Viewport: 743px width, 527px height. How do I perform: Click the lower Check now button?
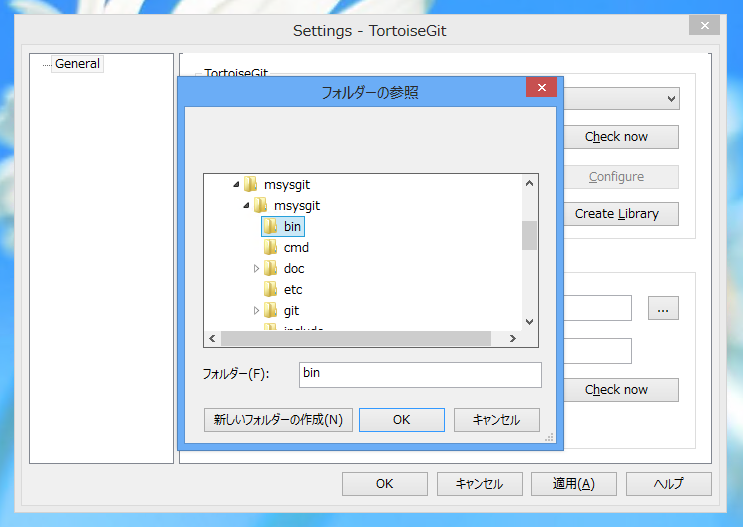(x=621, y=390)
